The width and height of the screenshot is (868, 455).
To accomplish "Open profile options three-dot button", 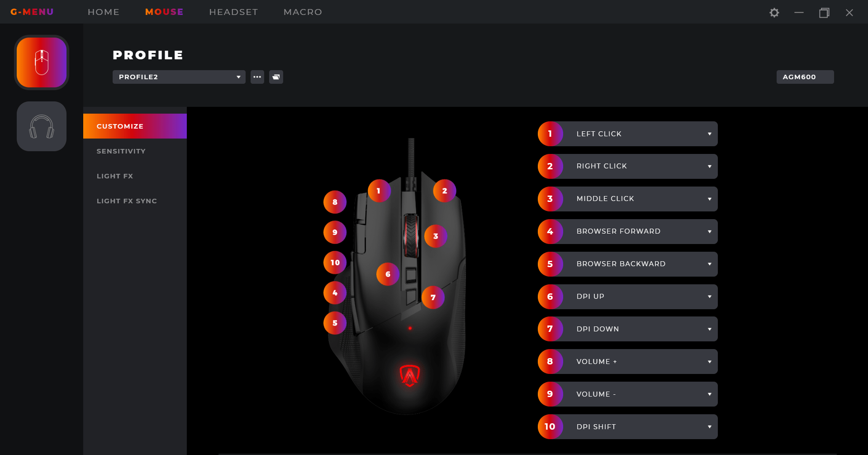I will tap(257, 77).
